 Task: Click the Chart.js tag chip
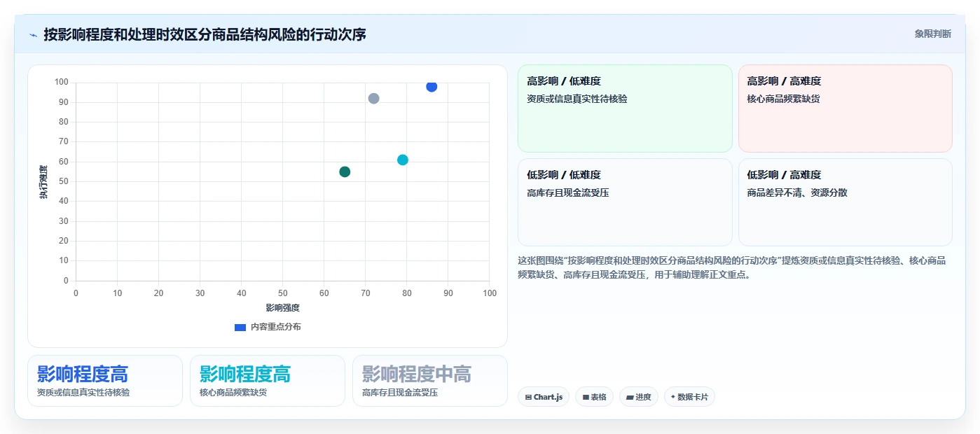[x=544, y=397]
